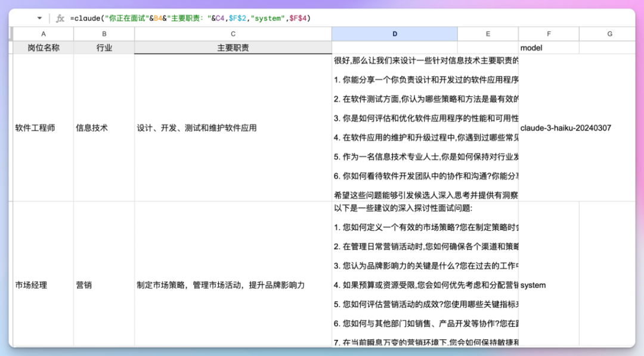Select the cell labeled system
This screenshot has height=356, width=644.
pyautogui.click(x=549, y=285)
